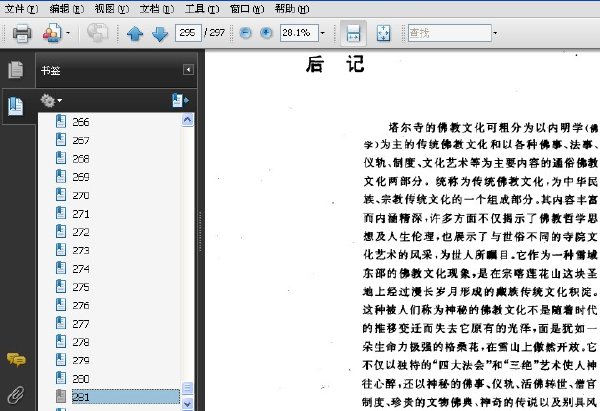The image size is (600, 411).
Task: Open the 文档 menu
Action: (x=157, y=8)
